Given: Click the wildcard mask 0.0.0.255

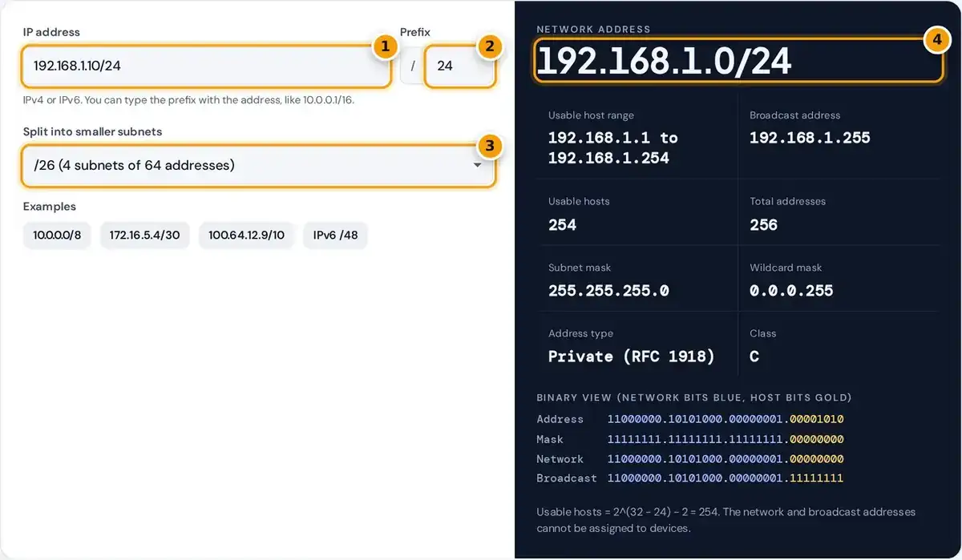Looking at the screenshot, I should coord(791,291).
